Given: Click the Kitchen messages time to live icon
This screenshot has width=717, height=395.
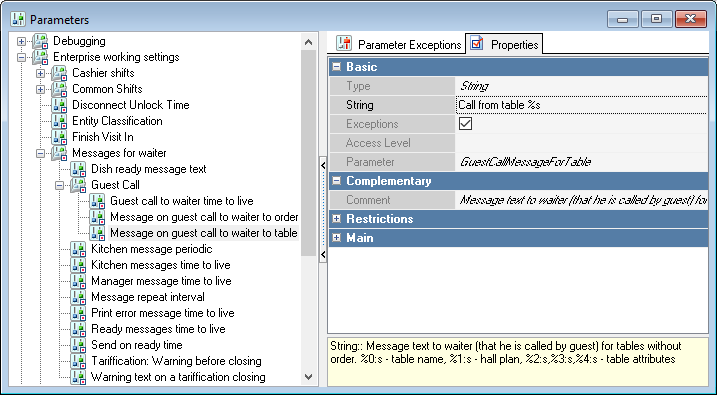Looking at the screenshot, I should (78, 265).
